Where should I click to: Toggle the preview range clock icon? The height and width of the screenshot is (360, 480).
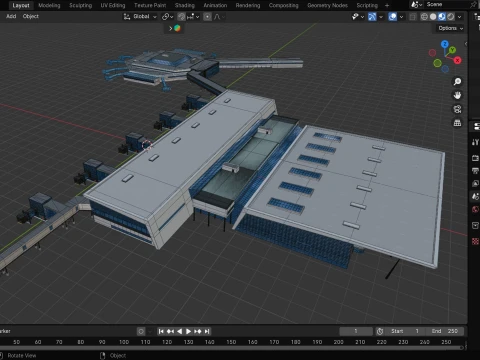point(380,331)
